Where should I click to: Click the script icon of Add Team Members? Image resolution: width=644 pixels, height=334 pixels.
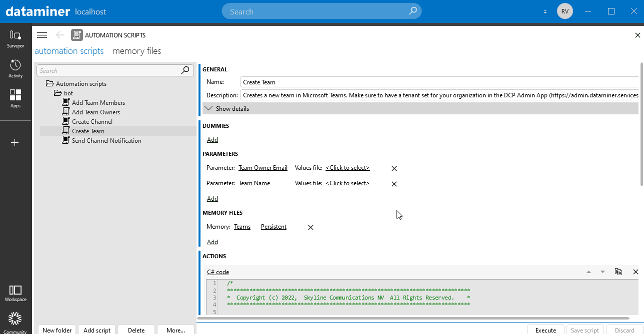tap(66, 102)
